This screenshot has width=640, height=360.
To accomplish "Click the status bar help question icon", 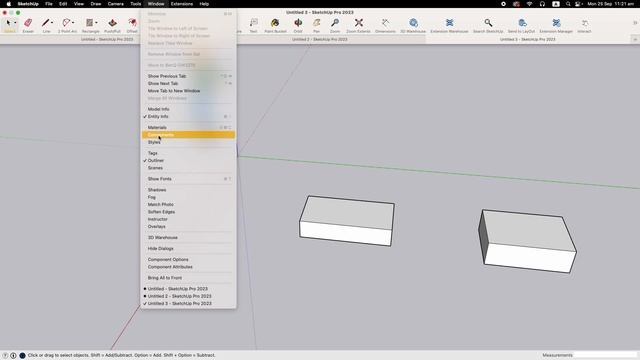I will click(x=5, y=356).
